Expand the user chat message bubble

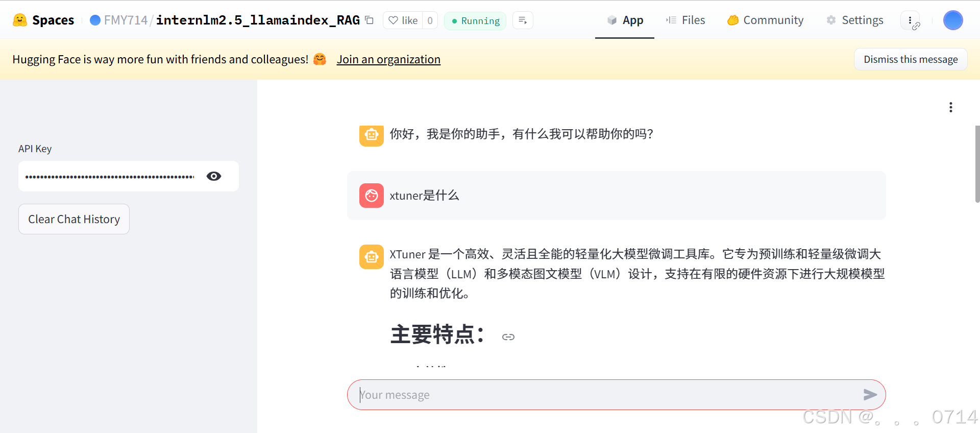(x=612, y=196)
